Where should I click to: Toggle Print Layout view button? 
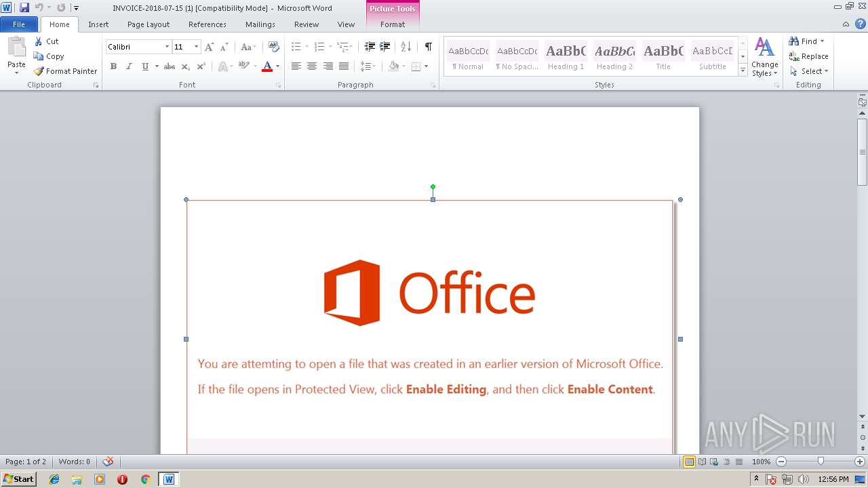pos(689,462)
